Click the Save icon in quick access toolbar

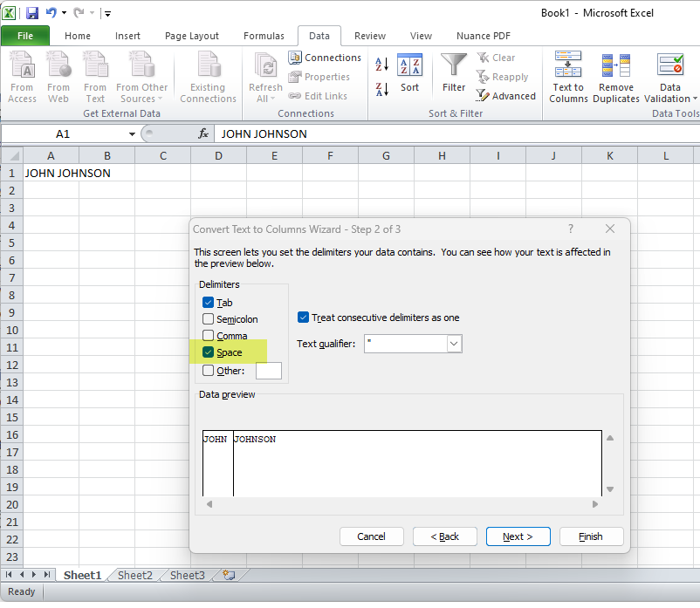click(x=32, y=13)
